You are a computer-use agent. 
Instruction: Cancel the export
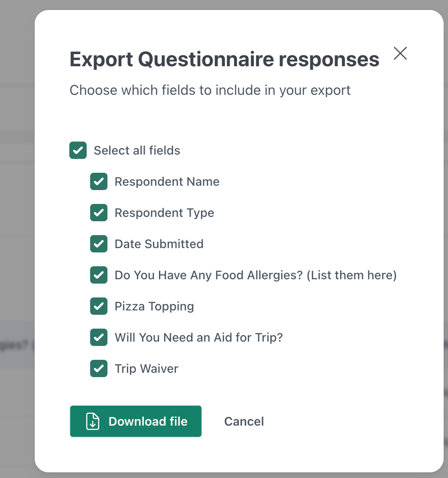click(x=244, y=421)
